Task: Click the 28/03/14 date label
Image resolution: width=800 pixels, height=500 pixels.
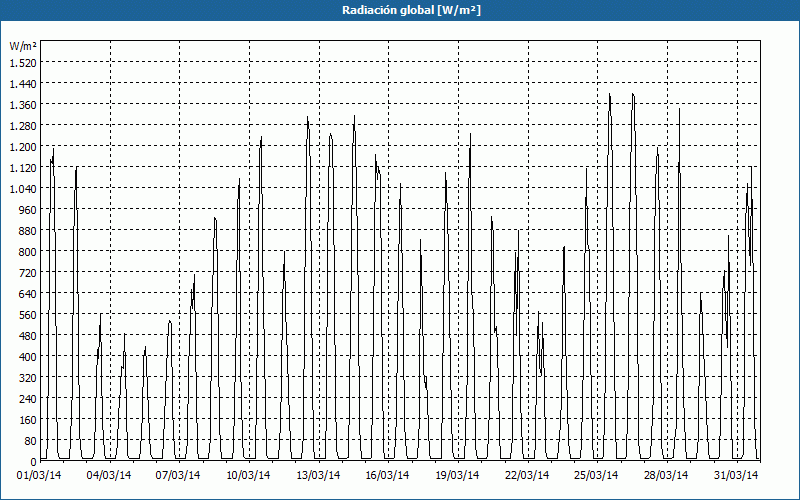Action: click(x=666, y=475)
